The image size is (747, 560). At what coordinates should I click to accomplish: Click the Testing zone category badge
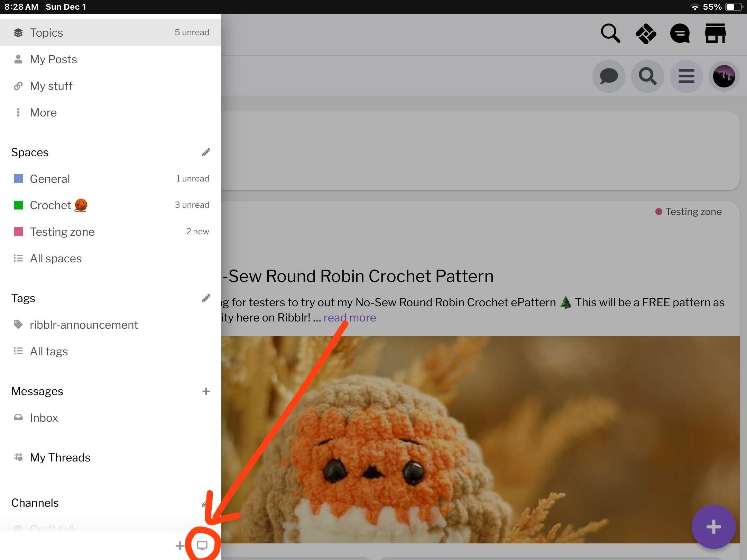(x=689, y=212)
